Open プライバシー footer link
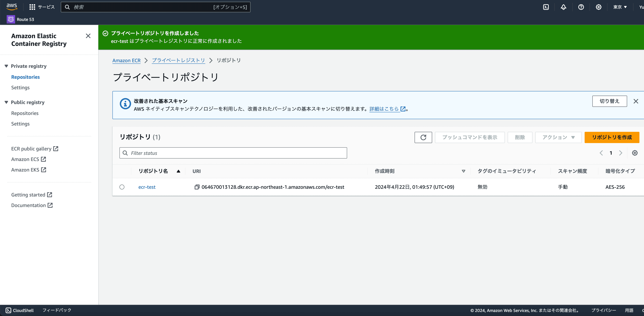 pos(603,310)
